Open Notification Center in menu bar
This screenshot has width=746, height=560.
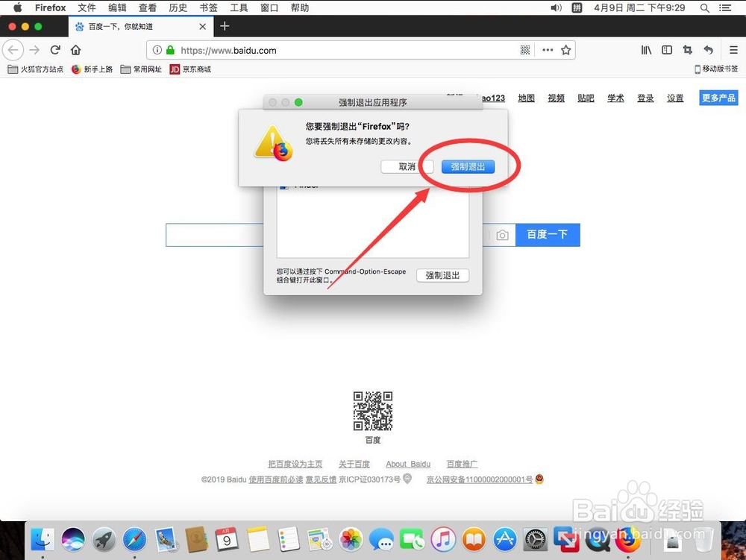(725, 7)
